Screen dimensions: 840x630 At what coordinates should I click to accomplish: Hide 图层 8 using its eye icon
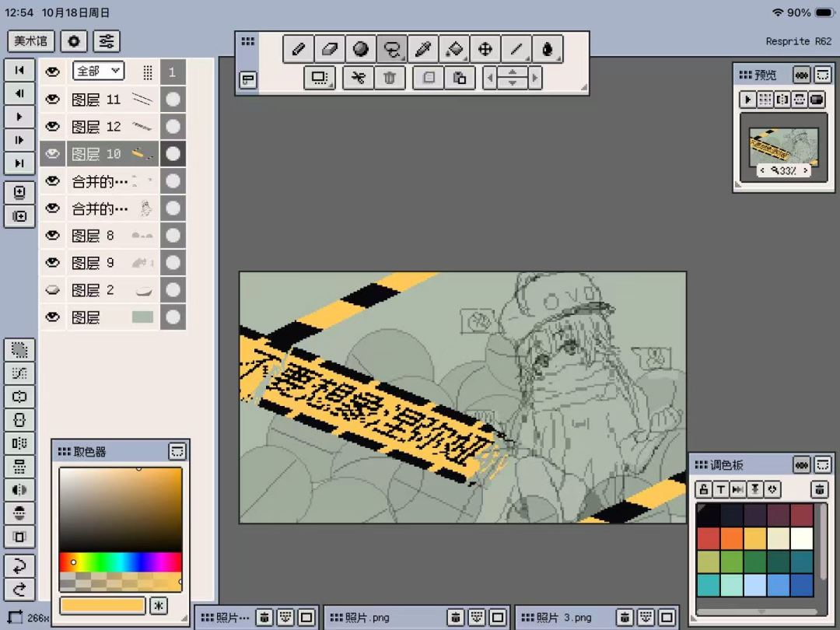click(x=53, y=235)
